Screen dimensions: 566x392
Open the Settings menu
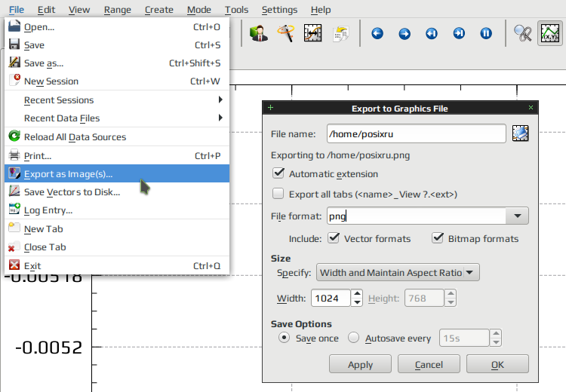click(x=279, y=10)
